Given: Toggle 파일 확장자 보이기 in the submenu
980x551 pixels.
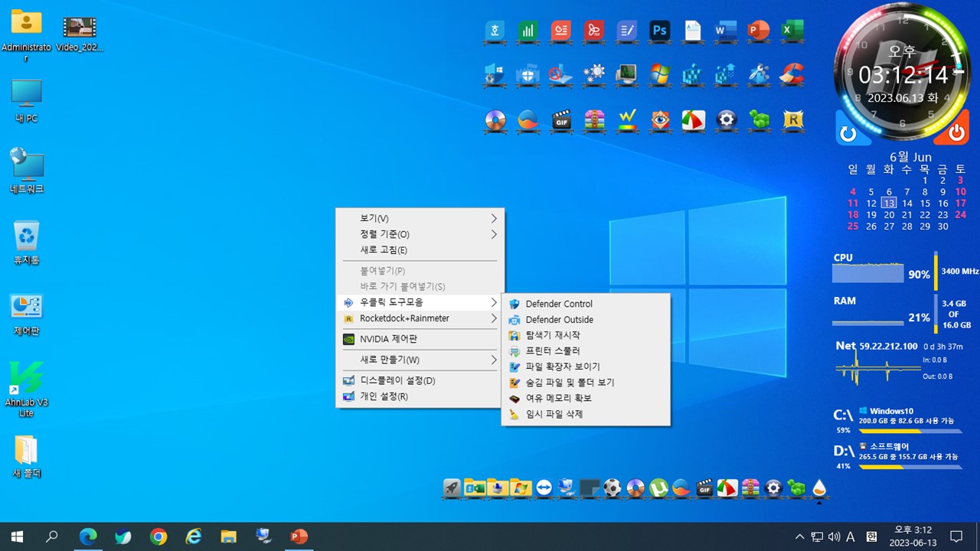Looking at the screenshot, I should pos(586,367).
